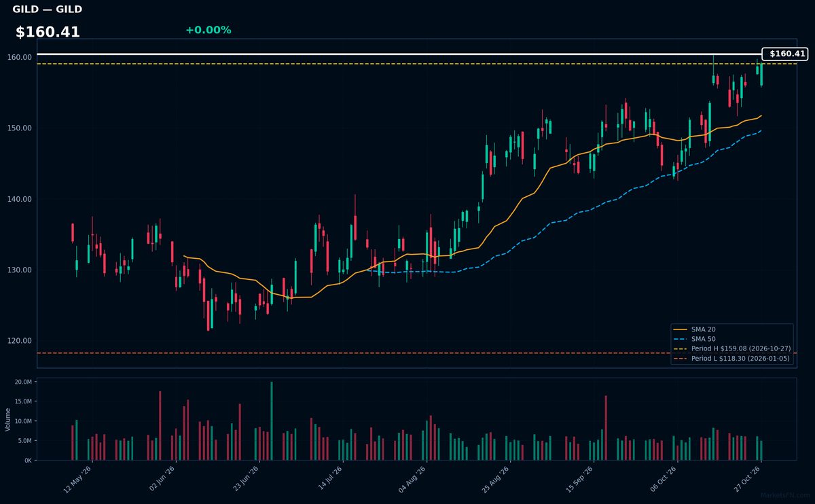
Task: Click the 10.0M volume axis label
Action: (23, 421)
